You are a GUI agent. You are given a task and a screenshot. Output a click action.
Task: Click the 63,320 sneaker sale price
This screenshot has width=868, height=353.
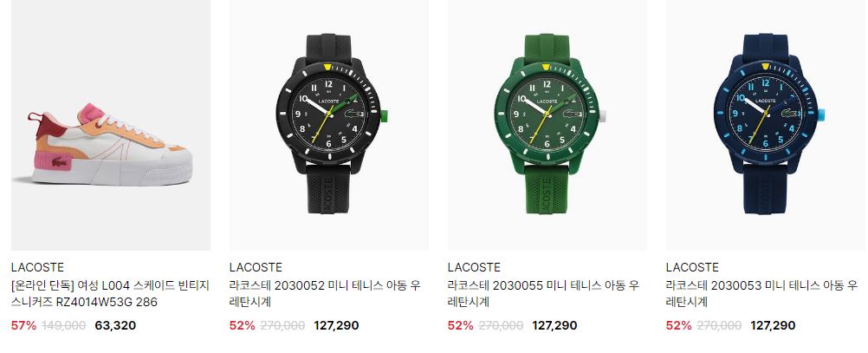click(115, 326)
